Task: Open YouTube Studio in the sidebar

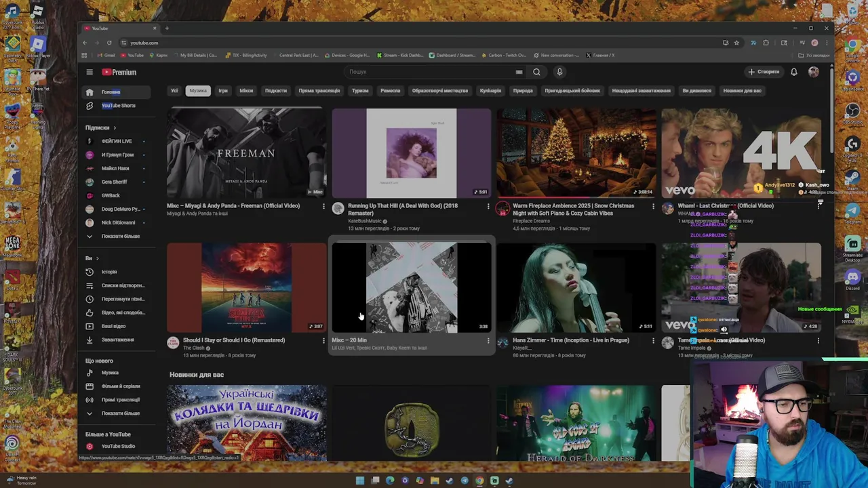Action: 116,446
